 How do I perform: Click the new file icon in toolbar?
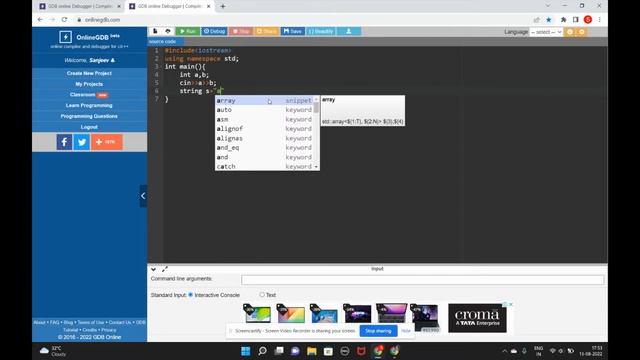pyautogui.click(x=156, y=31)
